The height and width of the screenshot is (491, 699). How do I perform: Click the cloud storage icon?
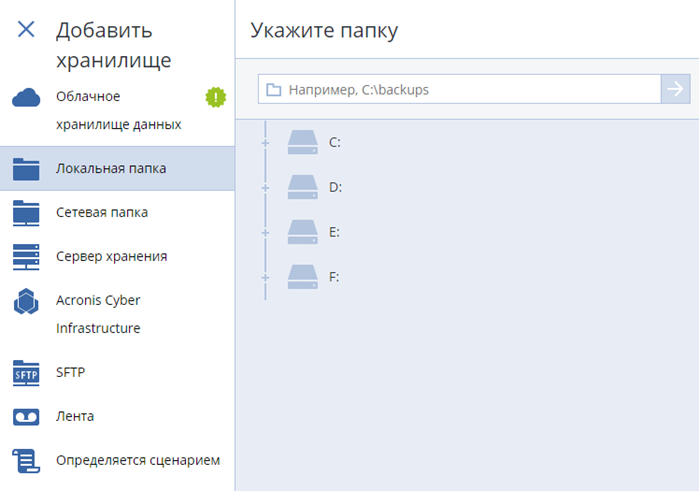tap(26, 97)
